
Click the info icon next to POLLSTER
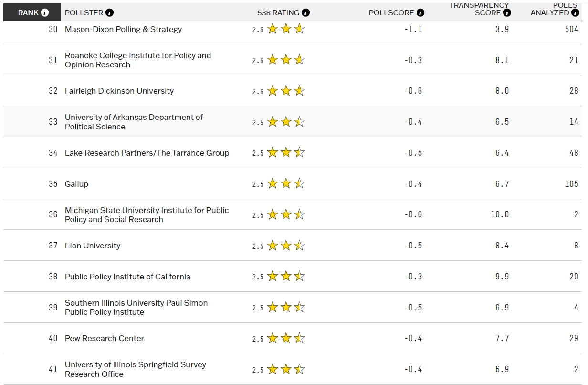[x=110, y=13]
